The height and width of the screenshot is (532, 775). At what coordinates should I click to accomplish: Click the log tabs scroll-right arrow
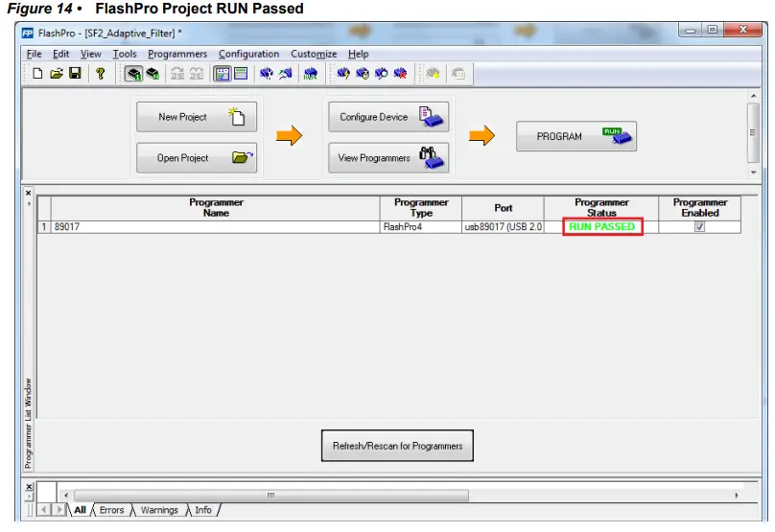pyautogui.click(x=59, y=509)
